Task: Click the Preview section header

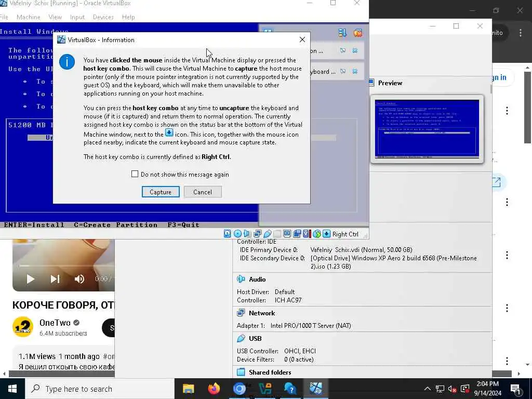Action: 390,83
